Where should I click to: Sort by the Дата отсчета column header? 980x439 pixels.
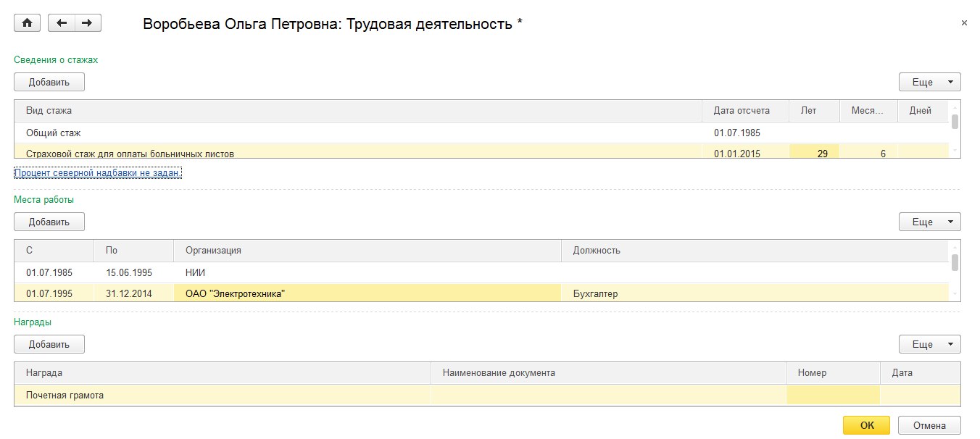[x=742, y=111]
